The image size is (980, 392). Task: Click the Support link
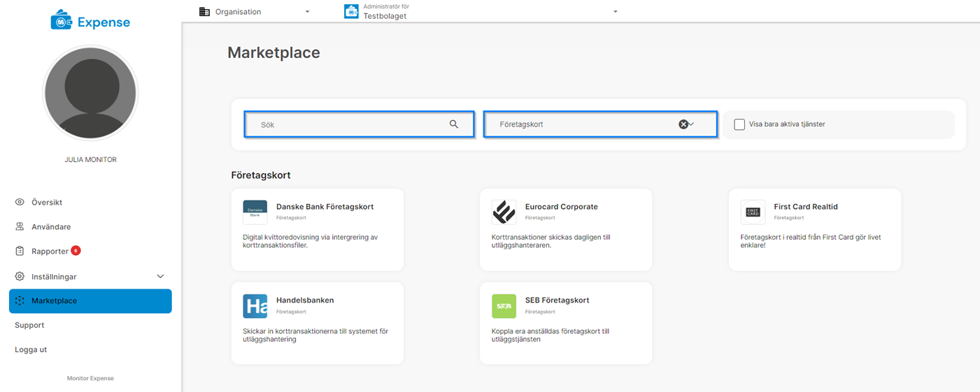[x=29, y=326]
